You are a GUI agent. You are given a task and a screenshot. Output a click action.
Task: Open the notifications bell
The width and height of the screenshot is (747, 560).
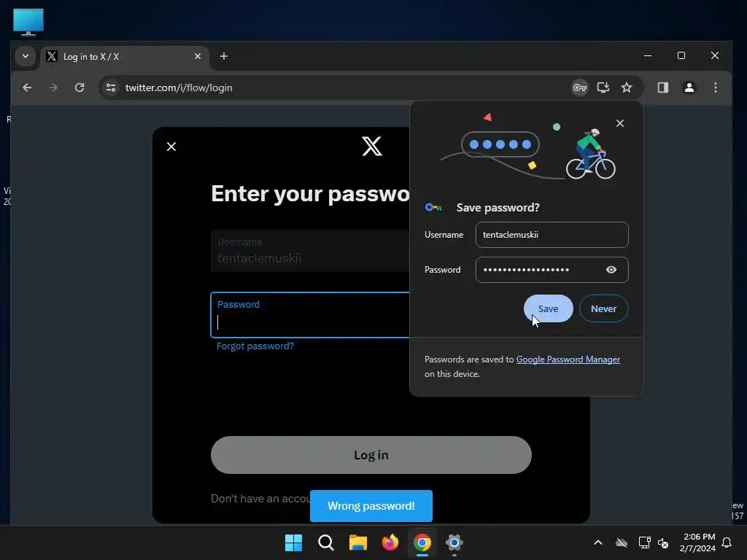[727, 542]
